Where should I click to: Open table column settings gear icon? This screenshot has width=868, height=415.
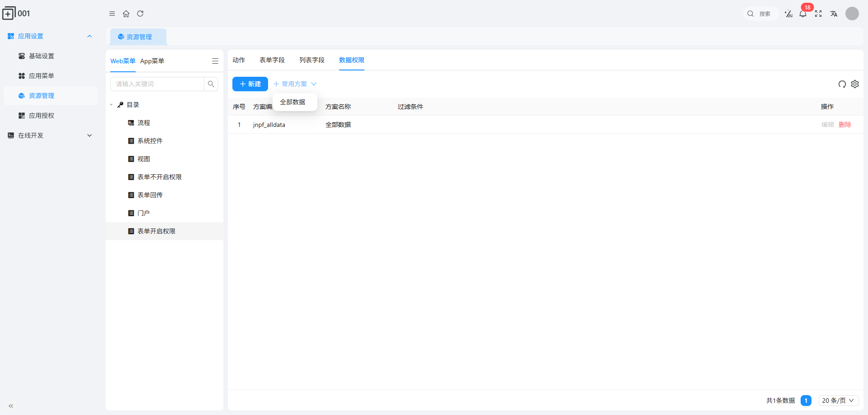(x=855, y=84)
